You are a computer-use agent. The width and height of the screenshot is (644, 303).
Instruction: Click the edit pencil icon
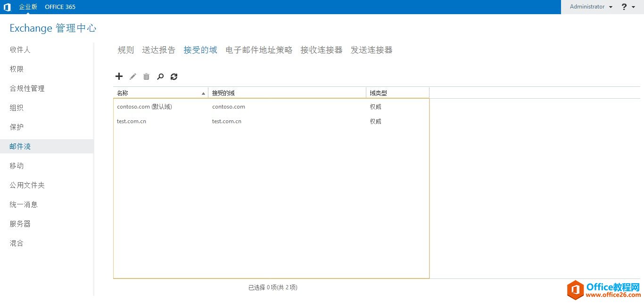tap(133, 76)
